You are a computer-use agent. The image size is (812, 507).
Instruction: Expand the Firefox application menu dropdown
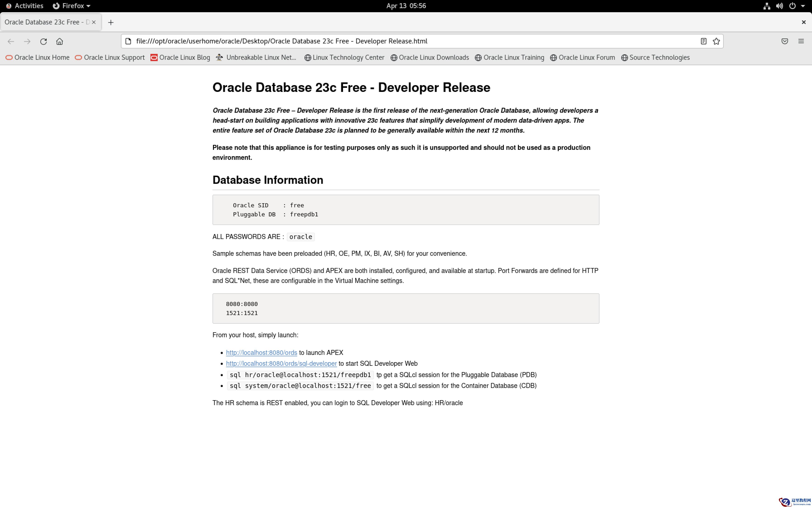click(x=72, y=6)
